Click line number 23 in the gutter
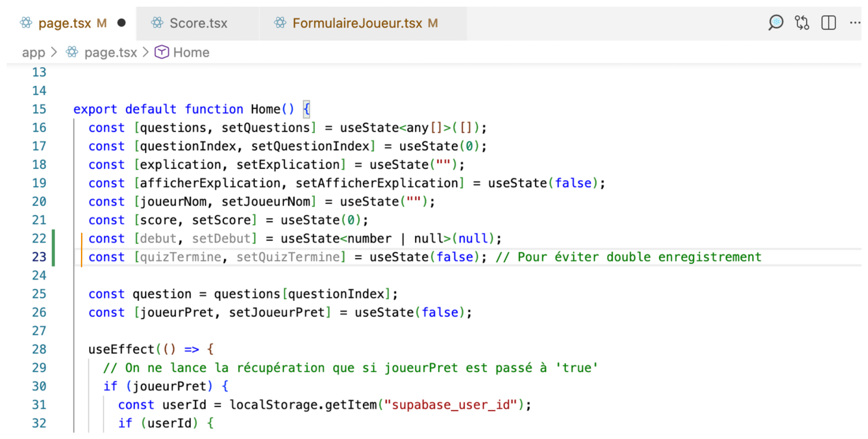 pyautogui.click(x=38, y=257)
